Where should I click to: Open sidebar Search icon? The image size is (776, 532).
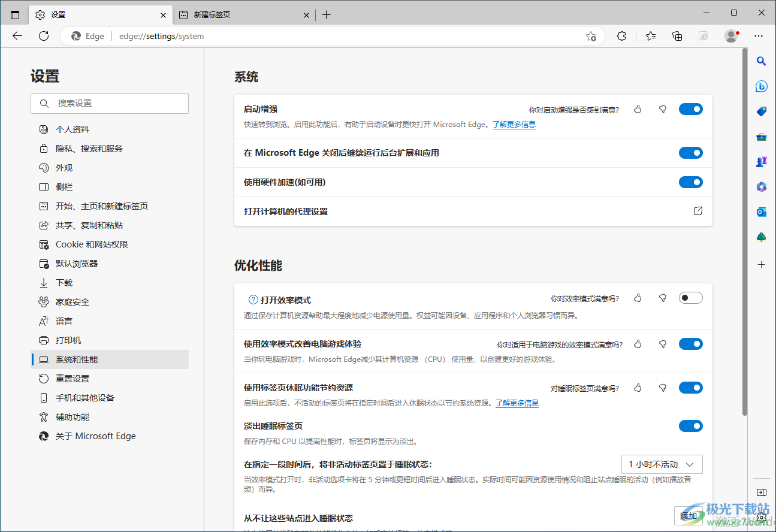(761, 61)
